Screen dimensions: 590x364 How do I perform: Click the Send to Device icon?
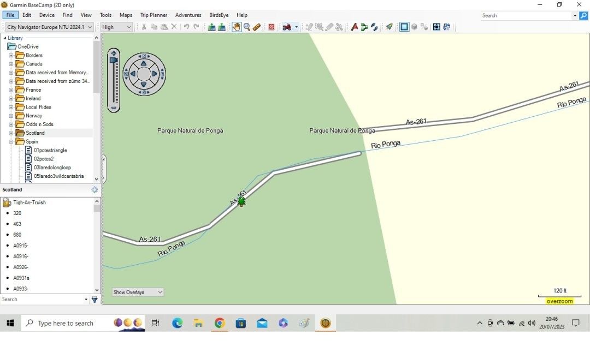click(x=211, y=27)
